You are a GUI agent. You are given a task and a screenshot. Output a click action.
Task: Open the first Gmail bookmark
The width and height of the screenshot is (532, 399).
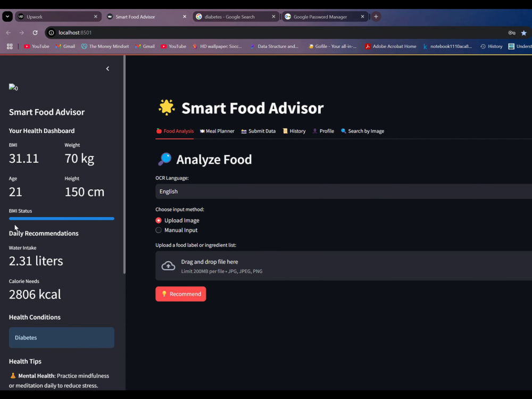tap(65, 46)
